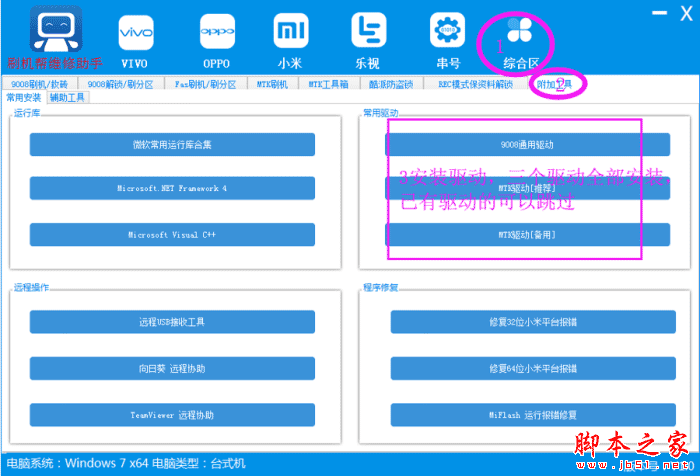Switch to the 9008解锁/刷分区 tab
The height and width of the screenshot is (476, 700).
121,84
